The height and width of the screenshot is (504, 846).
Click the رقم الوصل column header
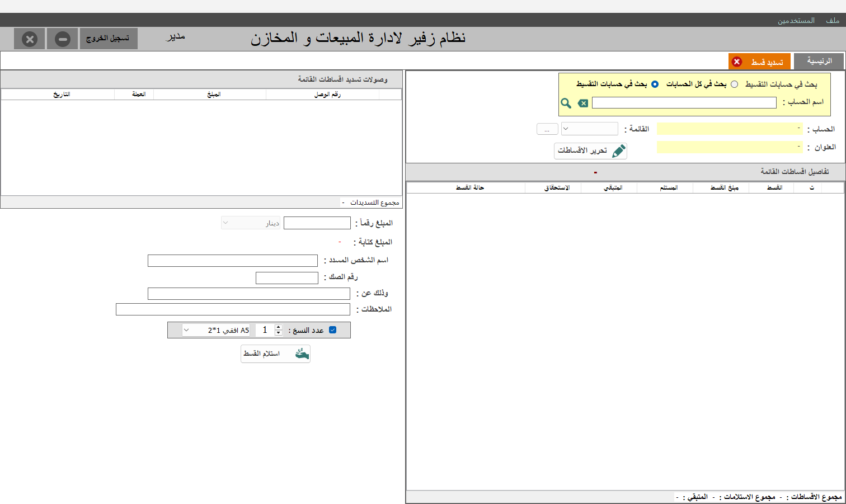327,95
